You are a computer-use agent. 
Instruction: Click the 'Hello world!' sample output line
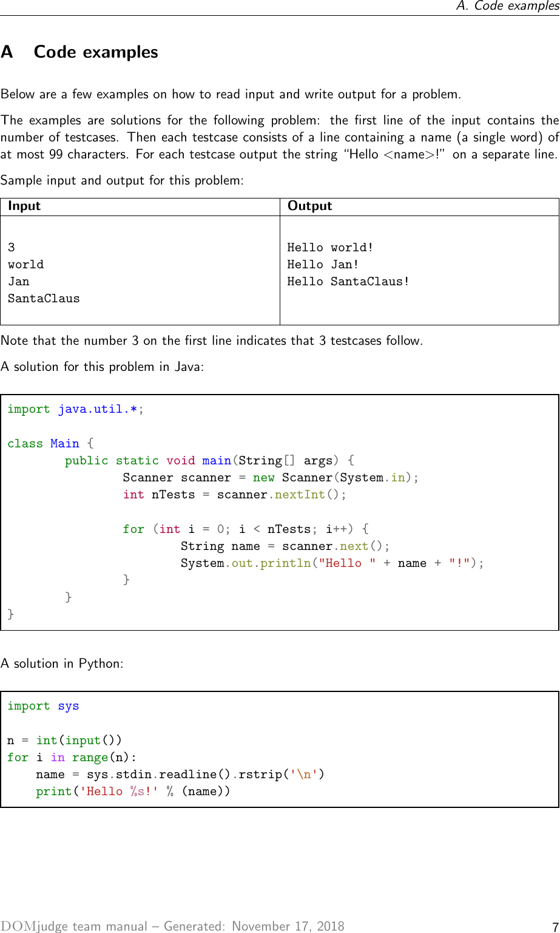pos(330,248)
